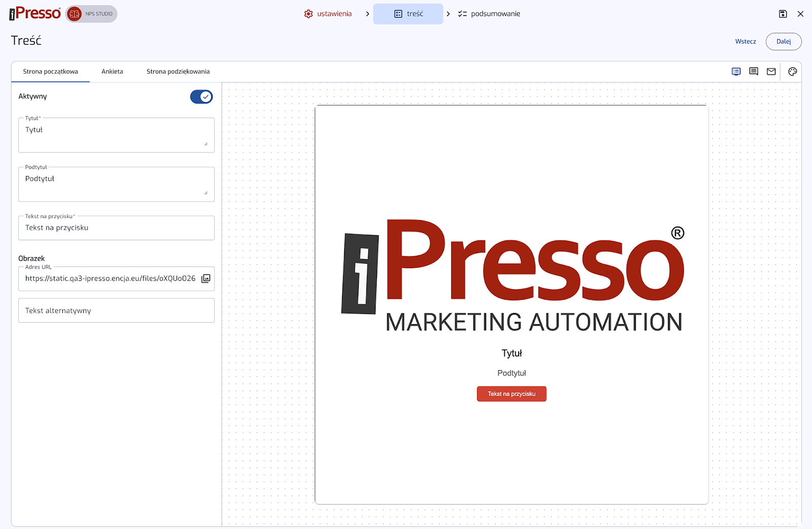Switch to Strona podziękowania tab
Image resolution: width=812 pixels, height=529 pixels.
pos(178,72)
